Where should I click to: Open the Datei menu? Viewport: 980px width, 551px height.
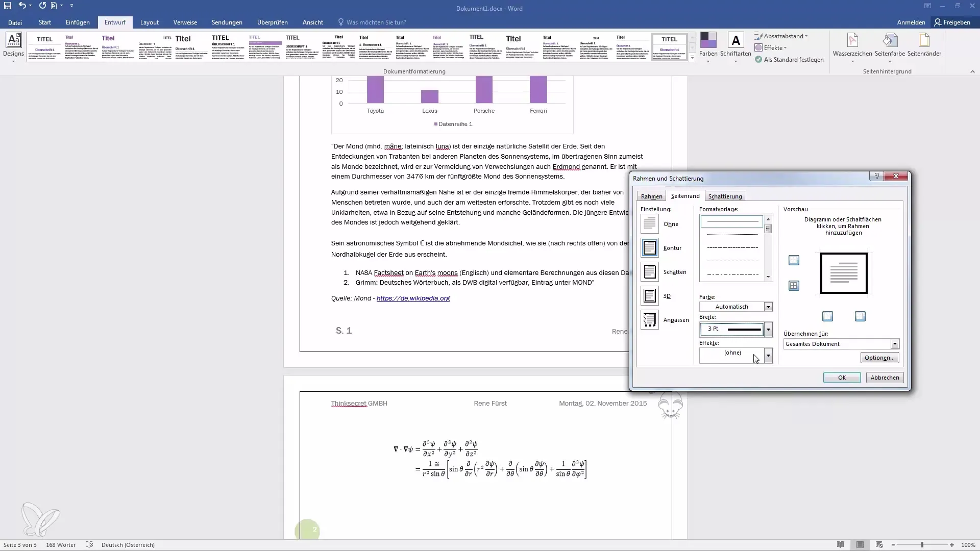coord(15,22)
